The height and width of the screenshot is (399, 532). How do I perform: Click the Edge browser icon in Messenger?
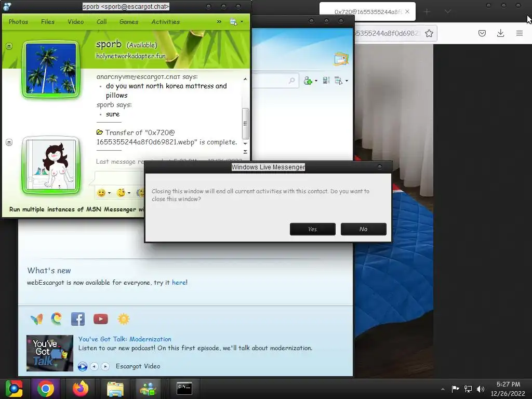pyautogui.click(x=56, y=319)
